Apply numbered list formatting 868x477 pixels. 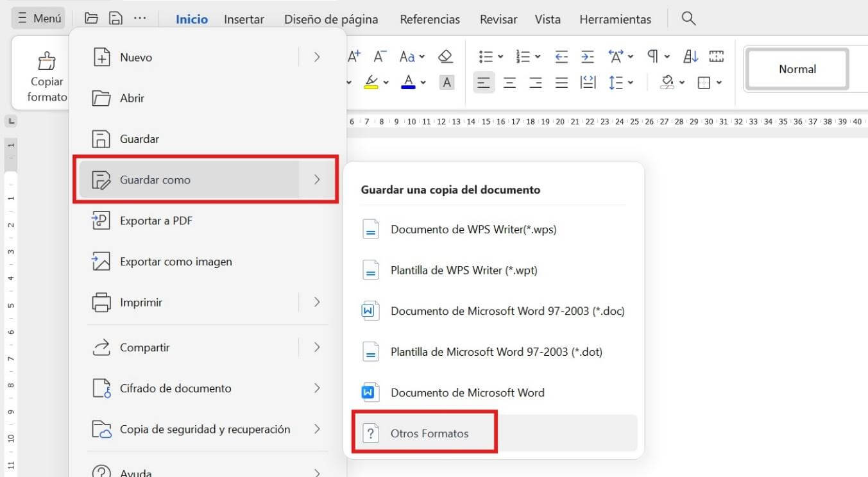pos(523,56)
